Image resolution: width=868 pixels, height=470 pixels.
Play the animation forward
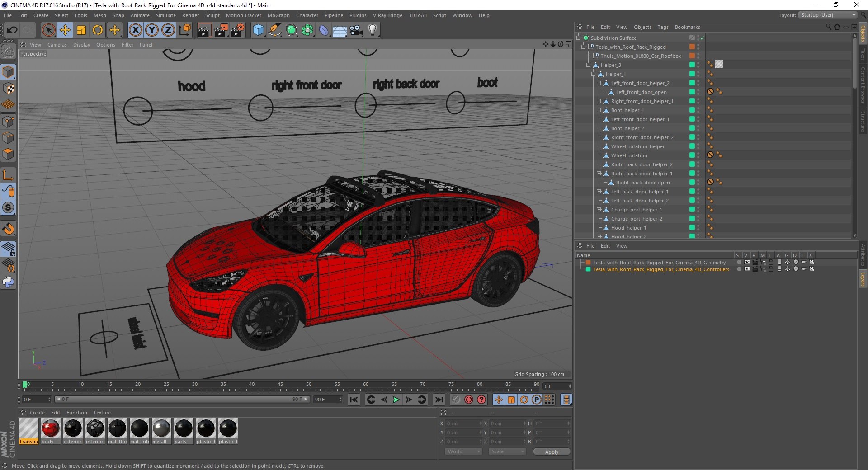[x=396, y=399]
